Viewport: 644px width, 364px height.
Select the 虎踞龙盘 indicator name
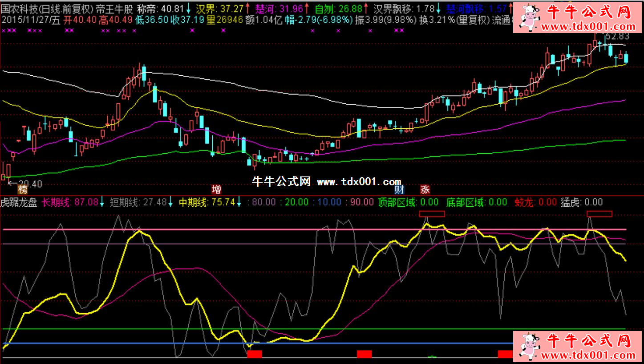(x=20, y=202)
